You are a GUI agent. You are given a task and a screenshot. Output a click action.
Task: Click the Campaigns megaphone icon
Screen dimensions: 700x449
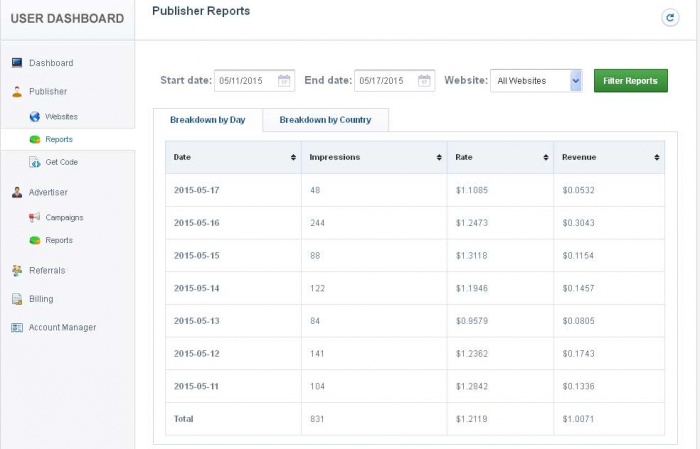tap(35, 218)
